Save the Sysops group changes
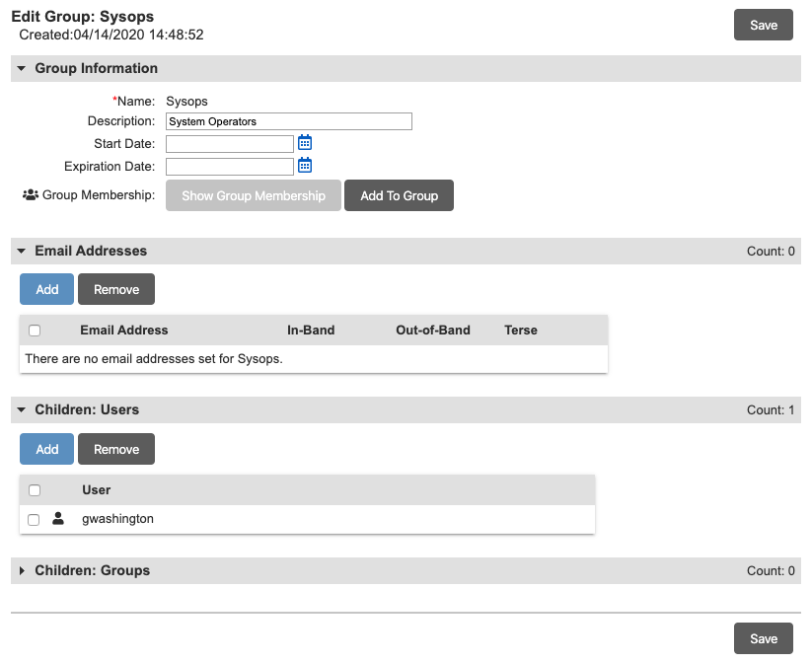Image resolution: width=812 pixels, height=664 pixels. [x=763, y=25]
